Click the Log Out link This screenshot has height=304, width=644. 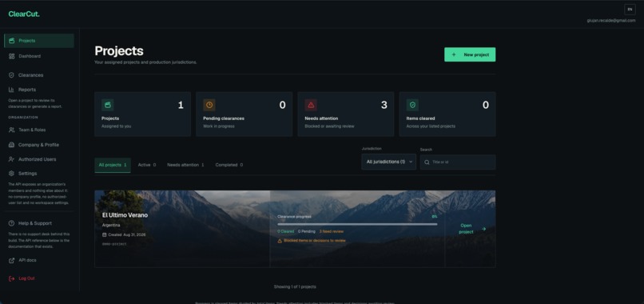coord(39,278)
